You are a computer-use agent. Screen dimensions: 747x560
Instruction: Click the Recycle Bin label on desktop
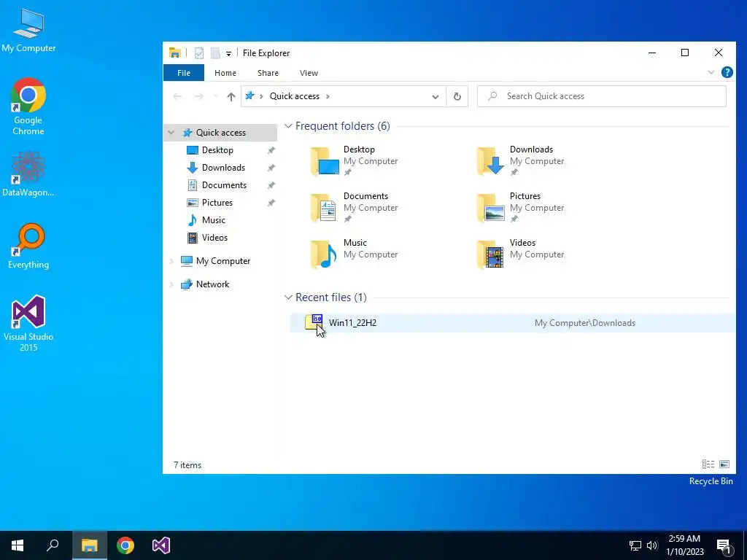tap(711, 481)
